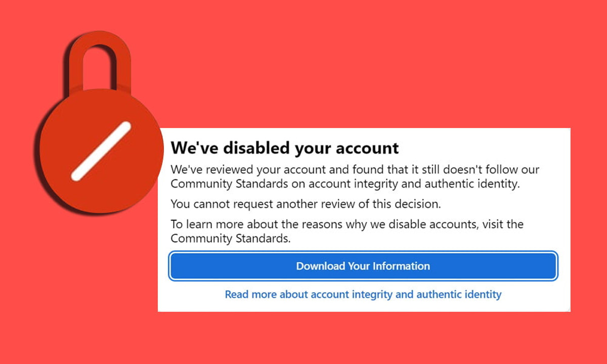Click the Download Your Information button
Image resolution: width=607 pixels, height=364 pixels.
363,266
